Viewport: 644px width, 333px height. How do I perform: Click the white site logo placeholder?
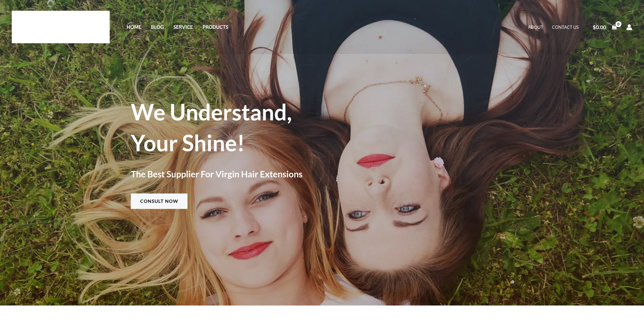click(61, 27)
